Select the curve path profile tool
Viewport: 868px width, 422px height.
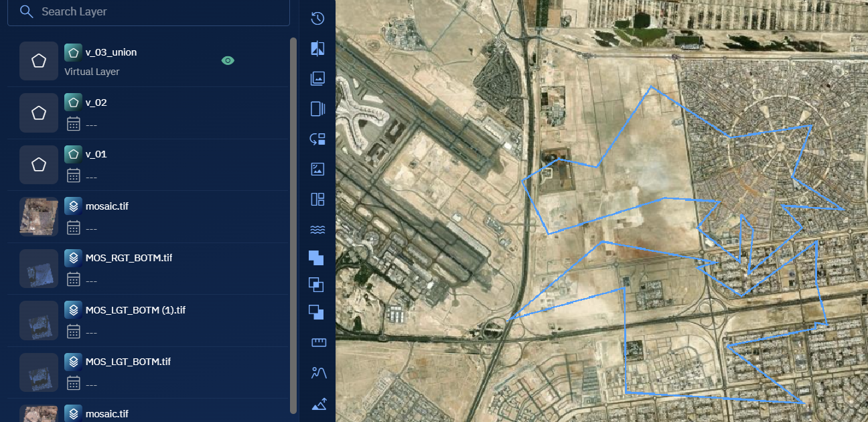(318, 373)
